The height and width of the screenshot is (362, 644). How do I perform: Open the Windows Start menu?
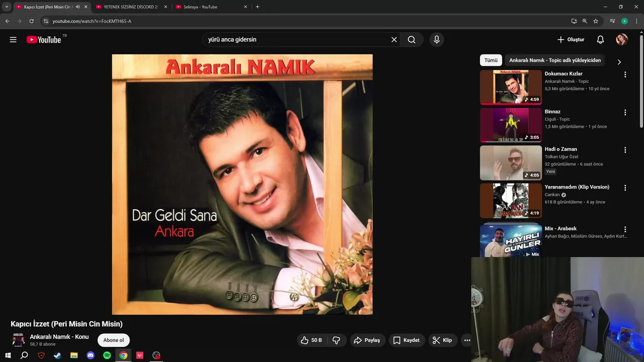click(x=8, y=355)
